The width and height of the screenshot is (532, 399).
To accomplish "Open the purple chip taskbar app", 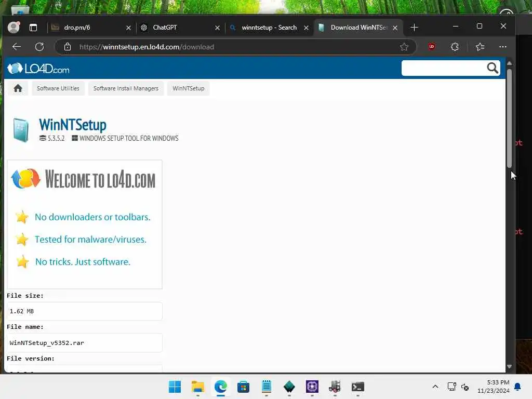I will [312, 387].
